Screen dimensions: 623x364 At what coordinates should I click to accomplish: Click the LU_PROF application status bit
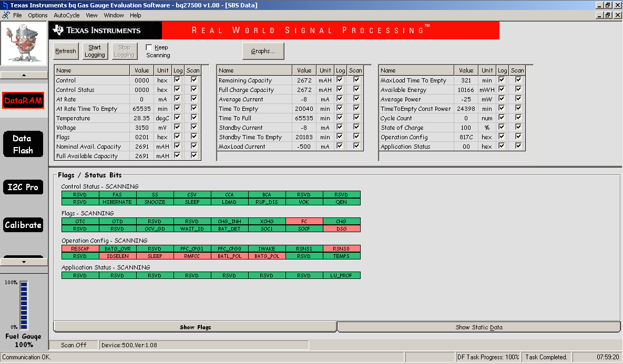tap(341, 275)
